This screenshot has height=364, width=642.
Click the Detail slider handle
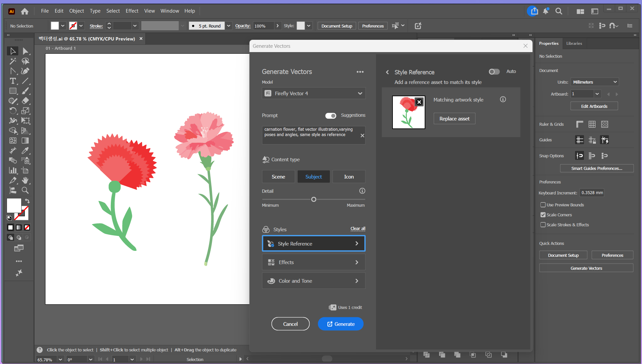314,199
